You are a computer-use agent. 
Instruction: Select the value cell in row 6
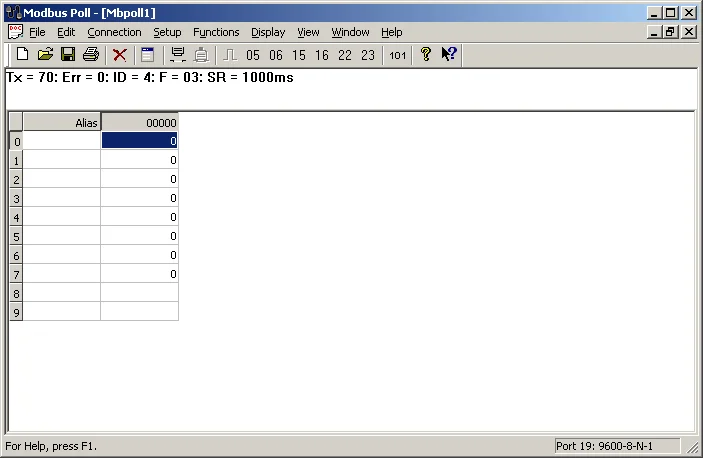139,255
